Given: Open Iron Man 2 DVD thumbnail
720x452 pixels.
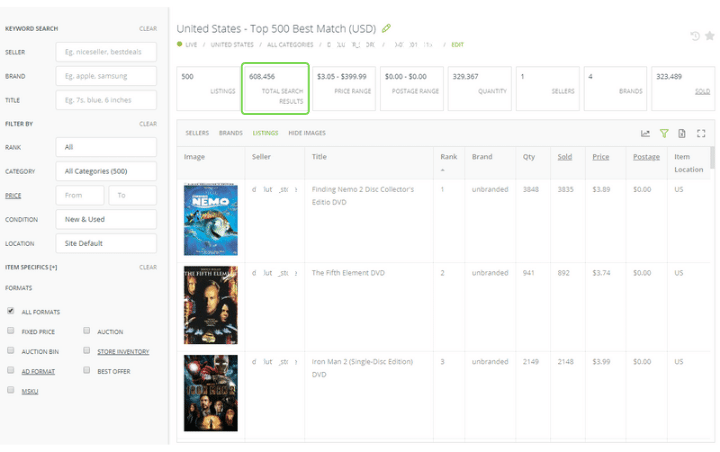Looking at the screenshot, I should pyautogui.click(x=211, y=393).
